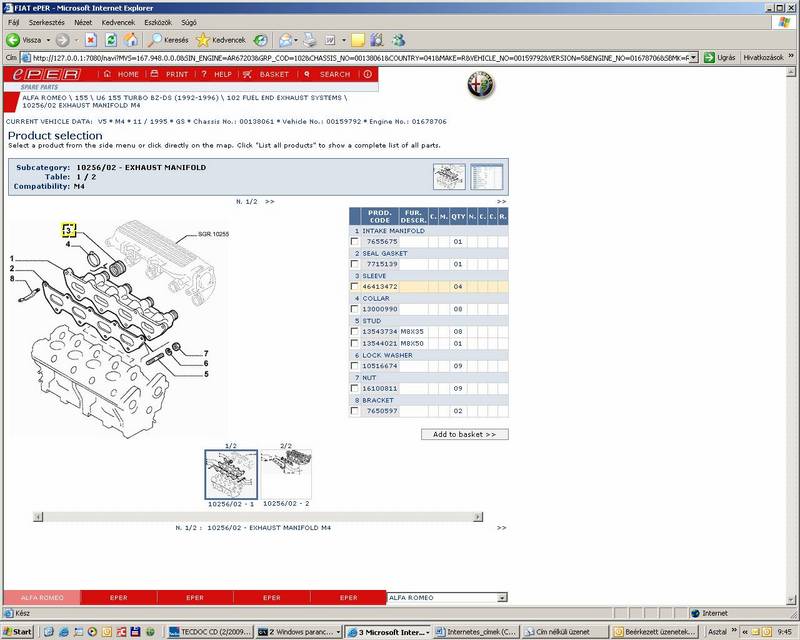Image resolution: width=800 pixels, height=640 pixels.
Task: Check the box for bracket 7650597
Action: tap(355, 411)
